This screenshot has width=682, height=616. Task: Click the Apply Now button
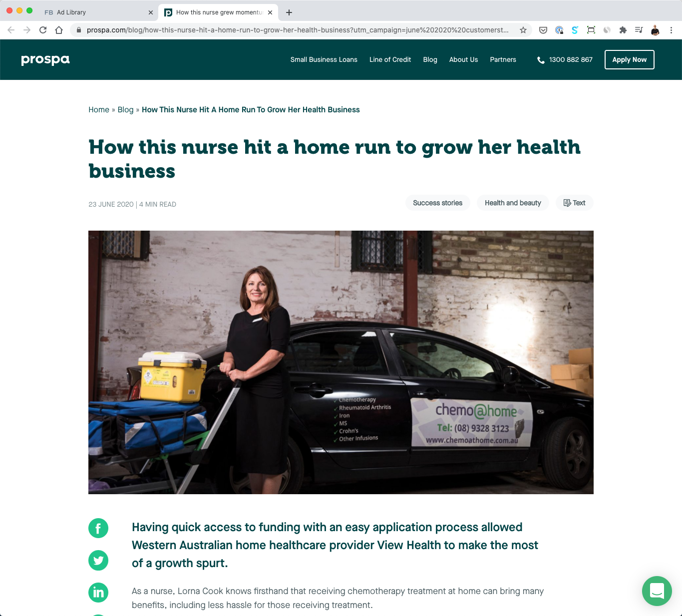coord(629,59)
